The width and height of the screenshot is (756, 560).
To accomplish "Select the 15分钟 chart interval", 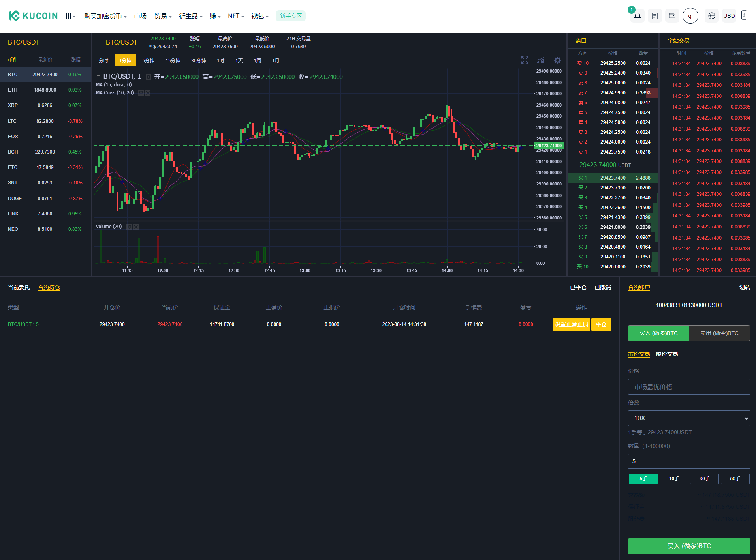I will coord(173,60).
